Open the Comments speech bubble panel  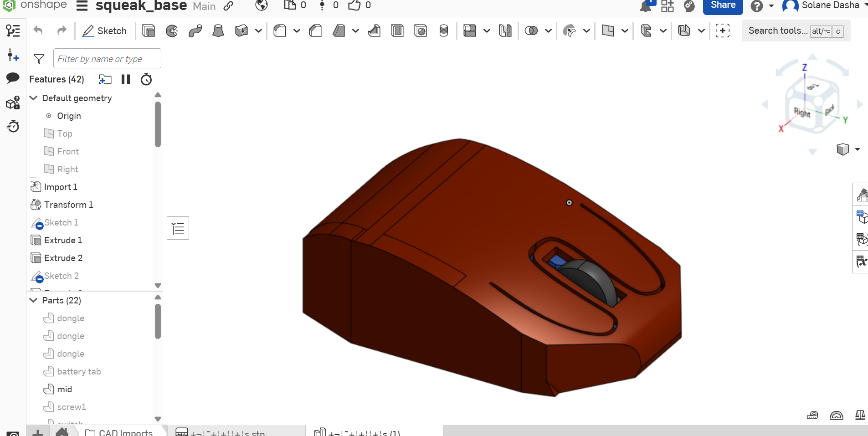coord(13,78)
